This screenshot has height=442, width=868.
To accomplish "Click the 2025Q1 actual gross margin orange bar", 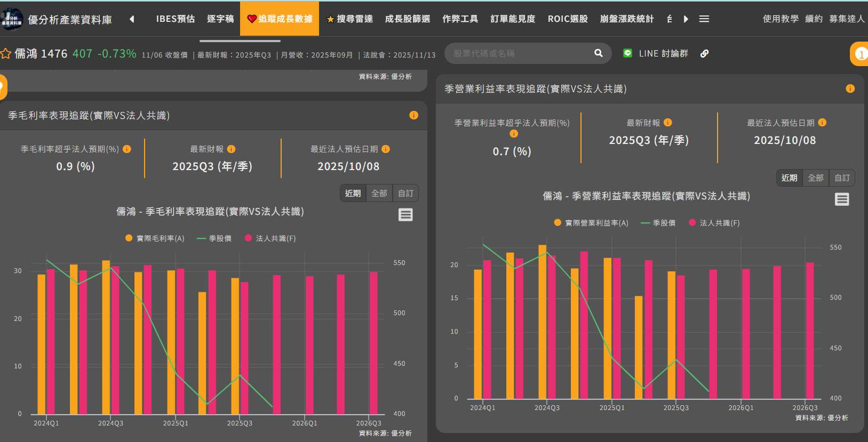I will click(x=171, y=341).
